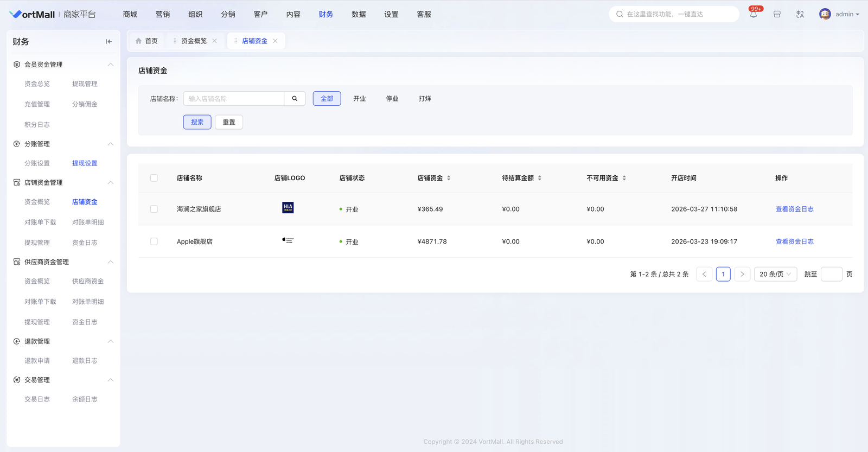This screenshot has height=452, width=868.
Task: Open the 数据 top menu
Action: pyautogui.click(x=359, y=15)
